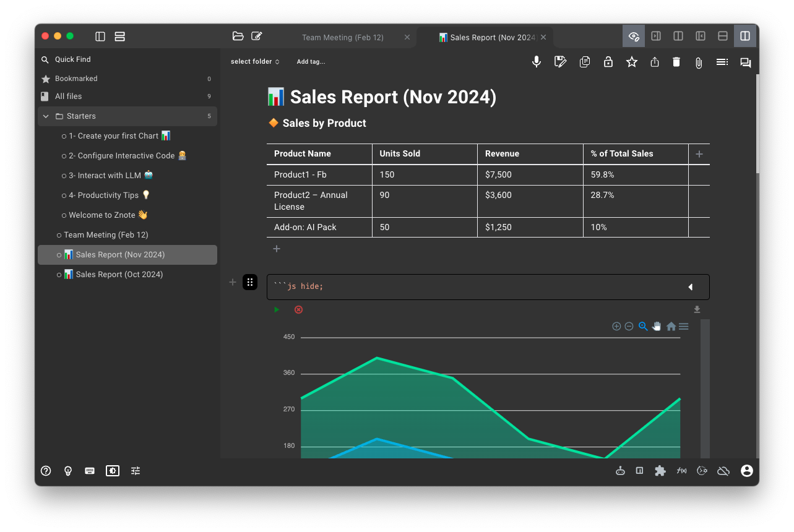
Task: Select the centered column layout icon
Action: (678, 36)
